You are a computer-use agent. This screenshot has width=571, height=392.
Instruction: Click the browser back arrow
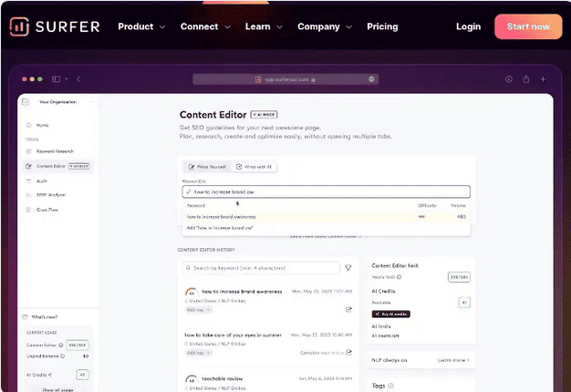[x=78, y=79]
